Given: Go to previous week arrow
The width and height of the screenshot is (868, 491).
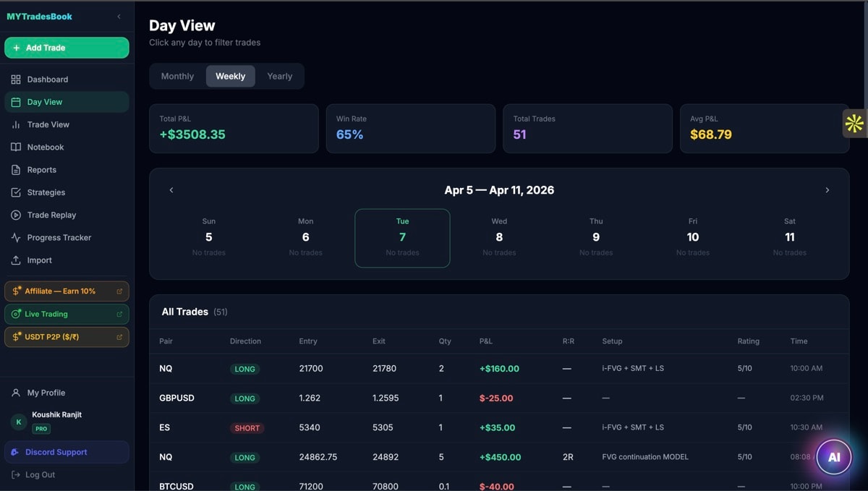Looking at the screenshot, I should pos(171,190).
